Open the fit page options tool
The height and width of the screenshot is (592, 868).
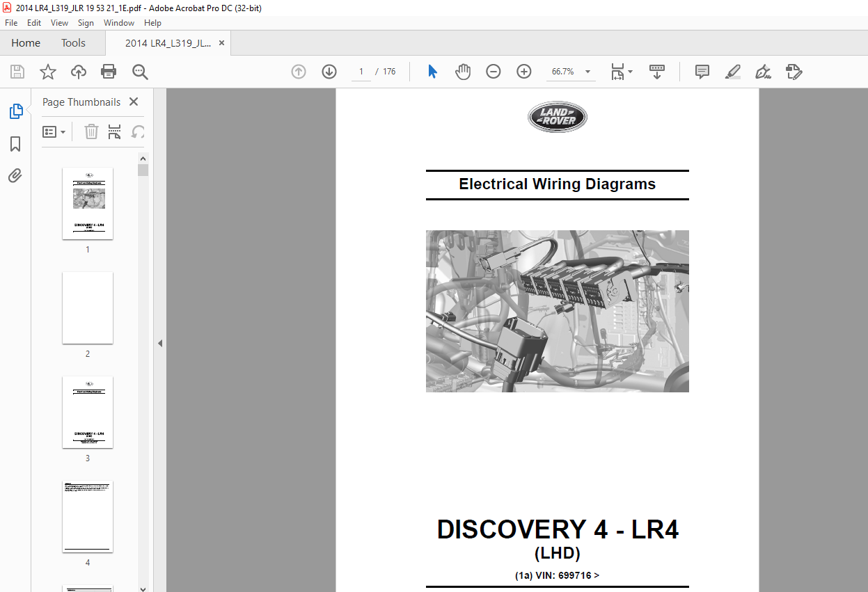pos(621,72)
